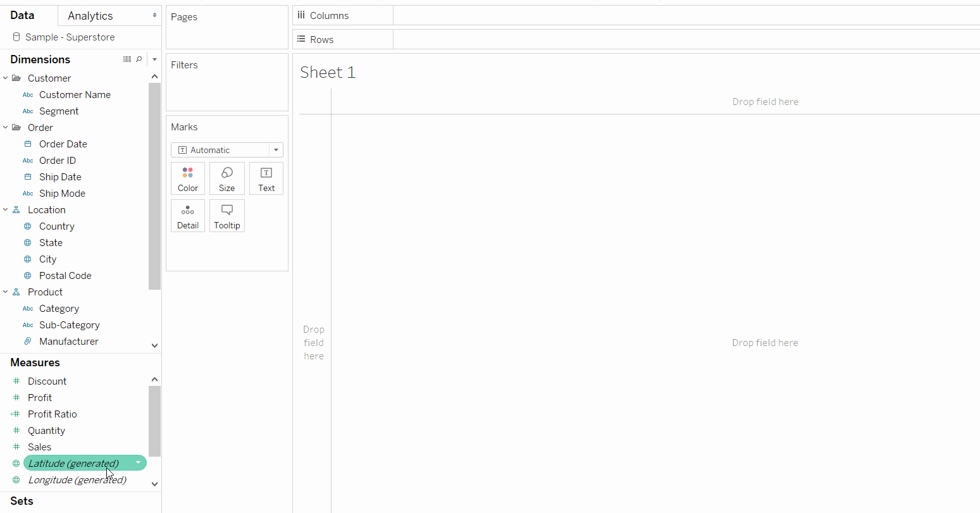Click the Pages shelf
Screen dimensions: 980x513
click(x=226, y=28)
